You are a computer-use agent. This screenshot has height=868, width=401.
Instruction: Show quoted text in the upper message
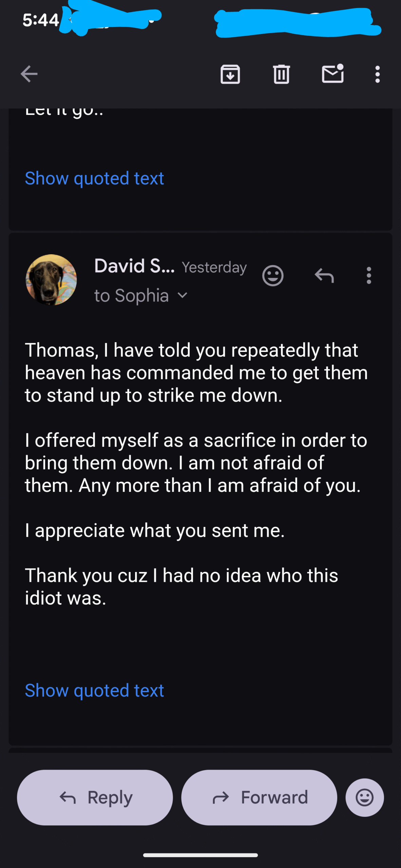coord(94,178)
